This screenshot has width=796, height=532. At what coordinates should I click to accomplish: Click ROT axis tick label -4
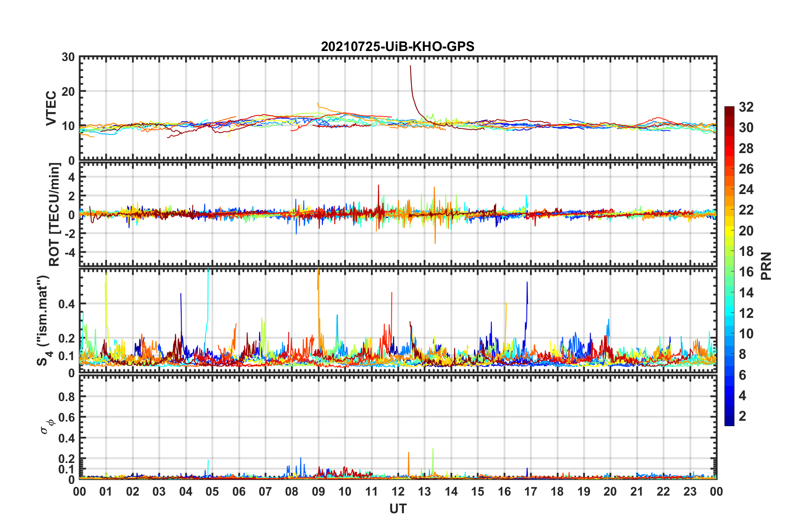coord(69,253)
